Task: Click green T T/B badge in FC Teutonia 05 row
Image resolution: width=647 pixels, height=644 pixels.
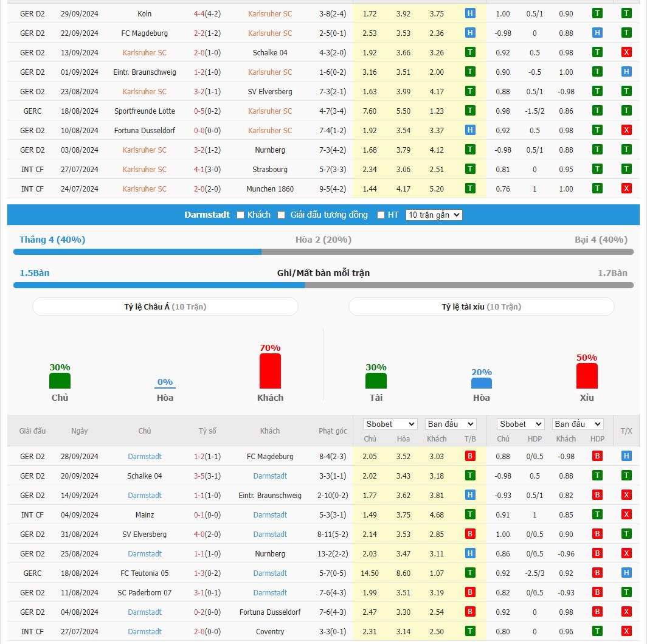Action: (470, 573)
